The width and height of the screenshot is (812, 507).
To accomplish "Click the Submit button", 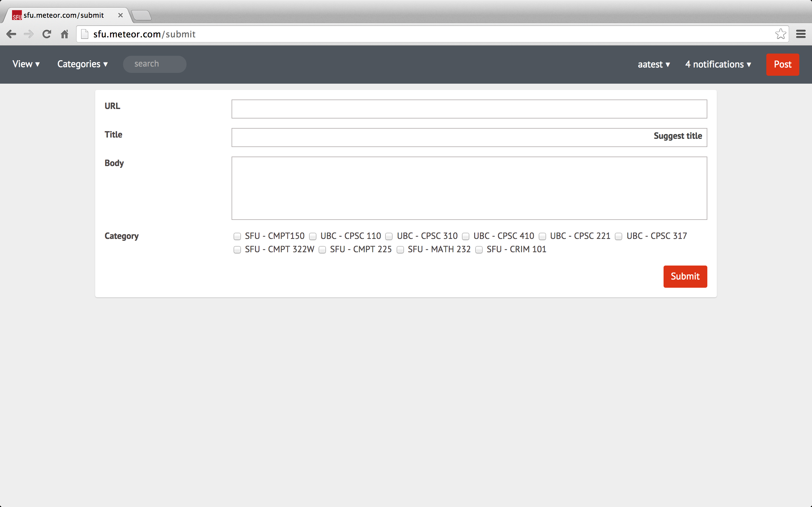I will [685, 276].
